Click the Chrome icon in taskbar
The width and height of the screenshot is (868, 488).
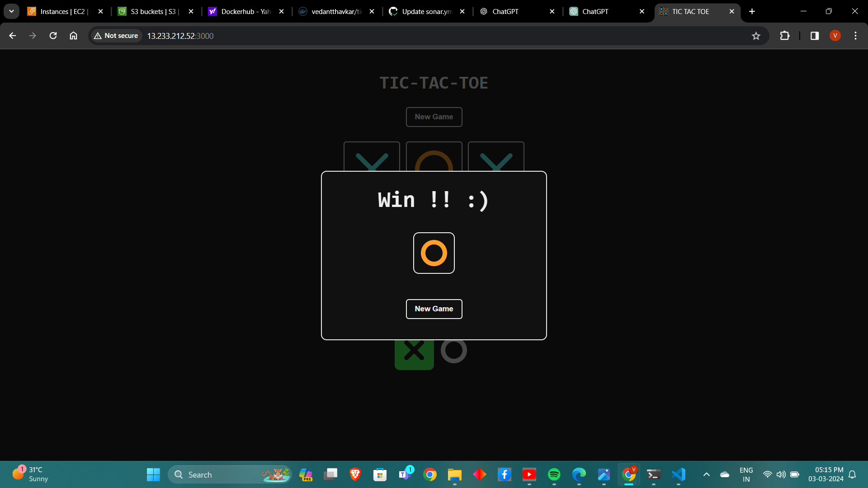tap(430, 474)
